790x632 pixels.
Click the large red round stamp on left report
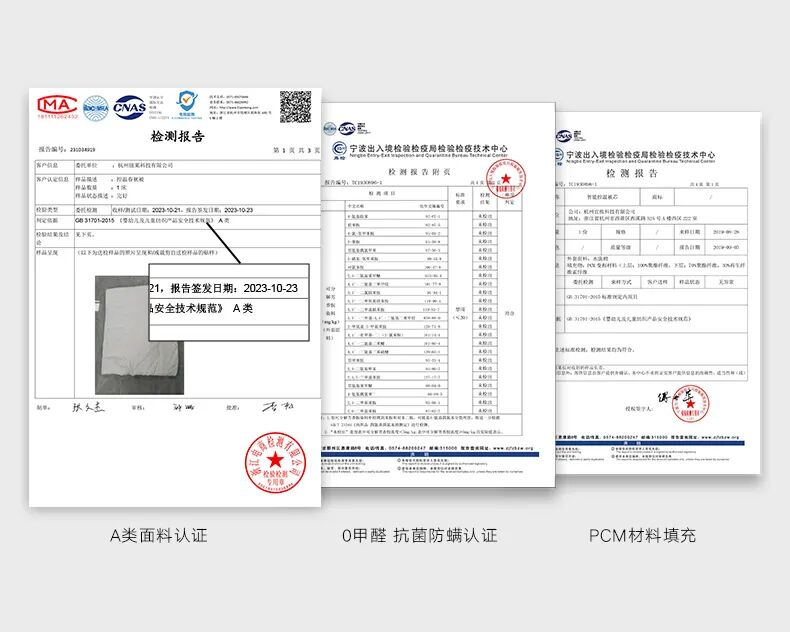[275, 462]
